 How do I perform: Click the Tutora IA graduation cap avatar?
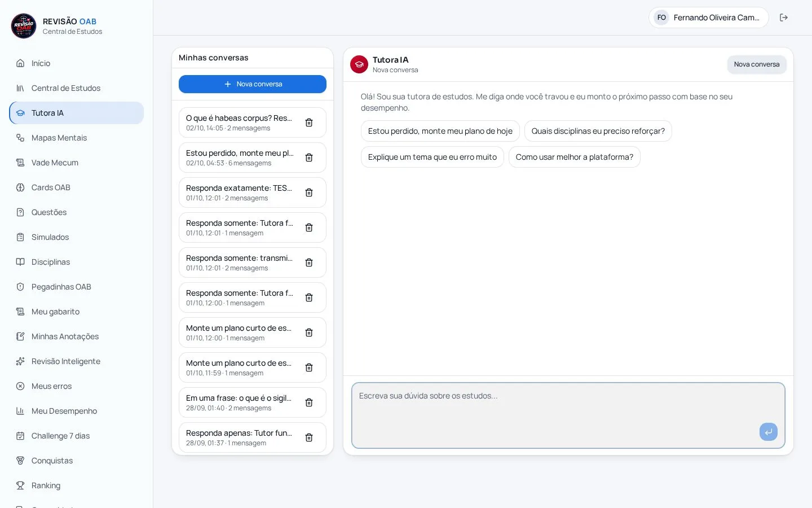point(359,64)
